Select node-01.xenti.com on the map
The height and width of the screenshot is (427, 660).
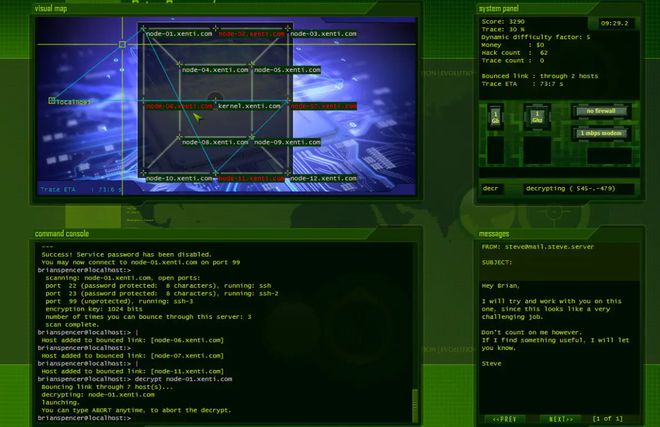pos(179,34)
